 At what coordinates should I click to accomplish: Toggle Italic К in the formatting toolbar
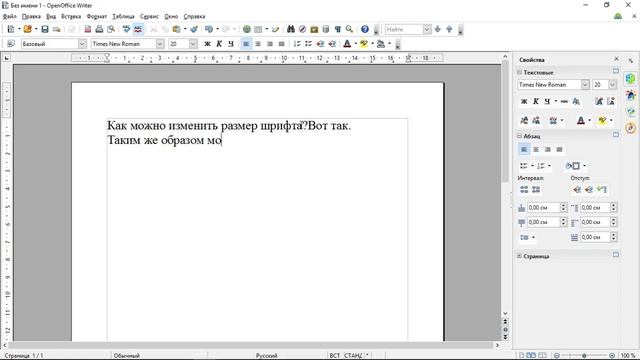tap(219, 44)
